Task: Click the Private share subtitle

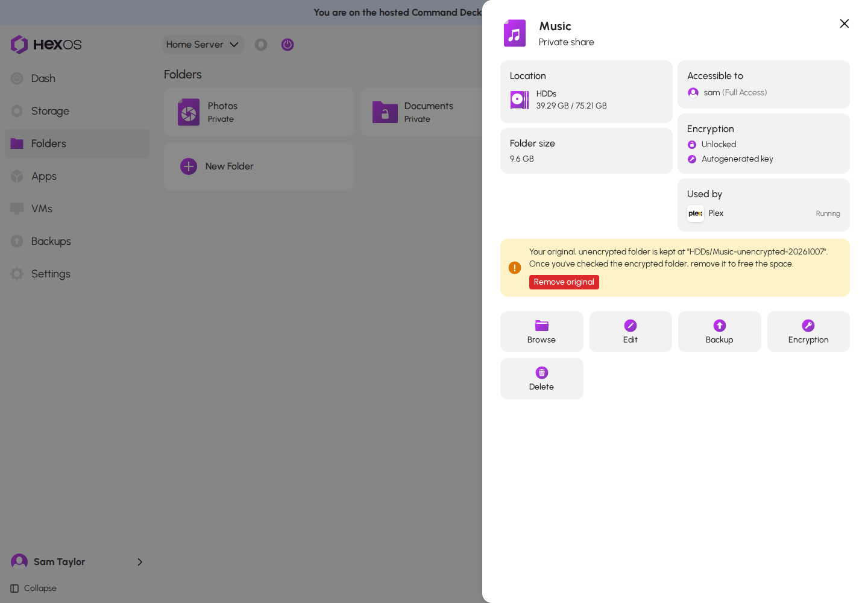Action: [567, 42]
